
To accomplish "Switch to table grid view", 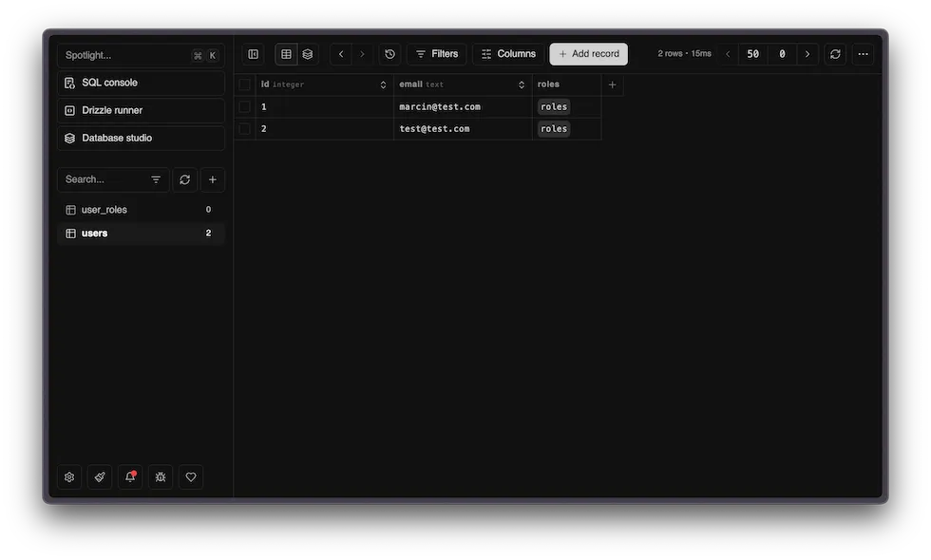I will (x=286, y=54).
